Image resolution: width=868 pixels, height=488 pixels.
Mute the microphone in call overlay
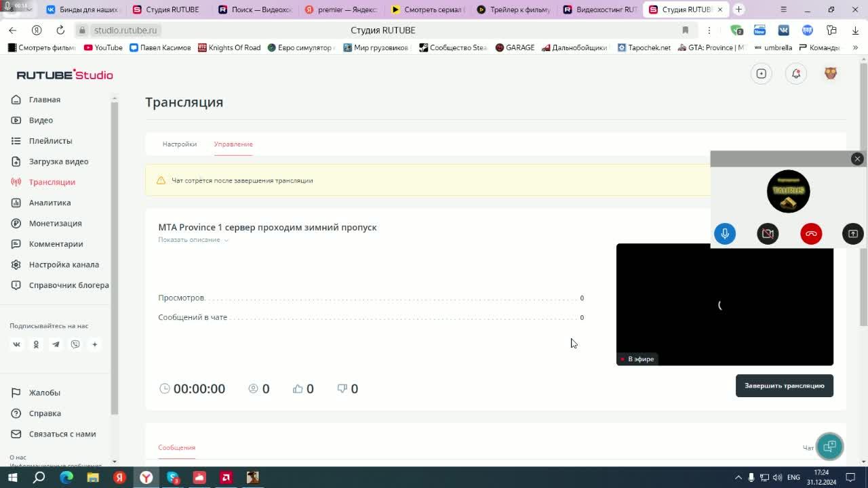click(x=725, y=234)
